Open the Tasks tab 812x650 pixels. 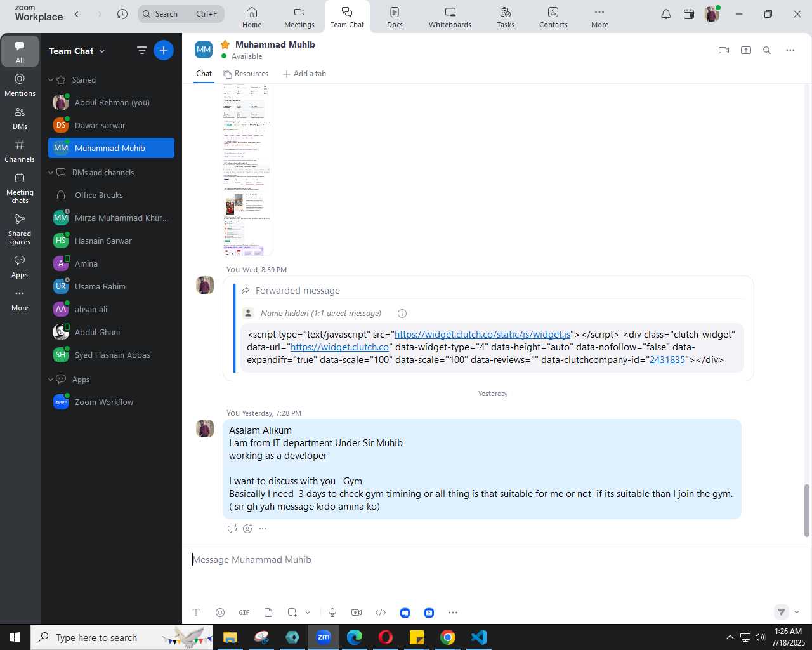(506, 17)
